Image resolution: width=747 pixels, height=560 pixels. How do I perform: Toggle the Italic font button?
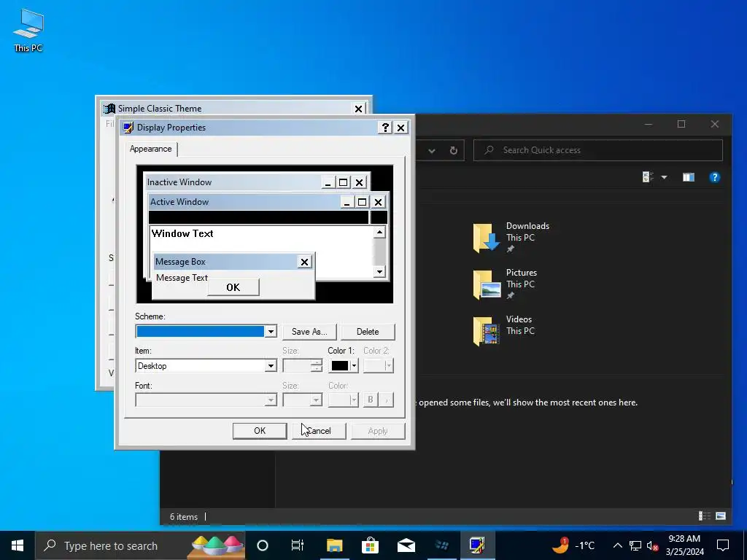click(x=387, y=400)
